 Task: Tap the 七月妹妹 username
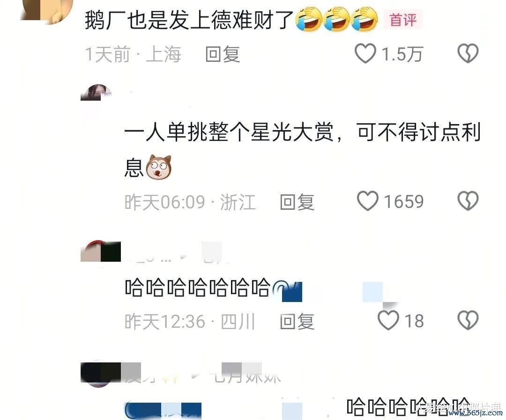click(247, 375)
